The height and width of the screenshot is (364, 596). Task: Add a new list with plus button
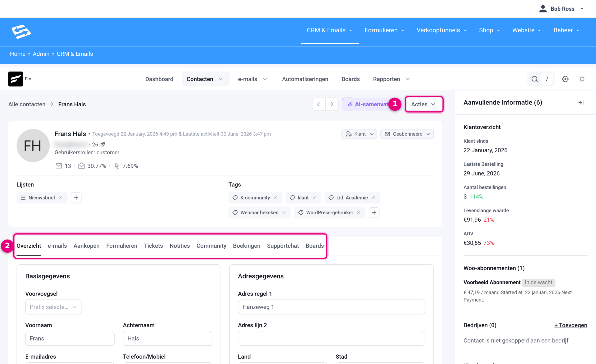click(x=76, y=198)
